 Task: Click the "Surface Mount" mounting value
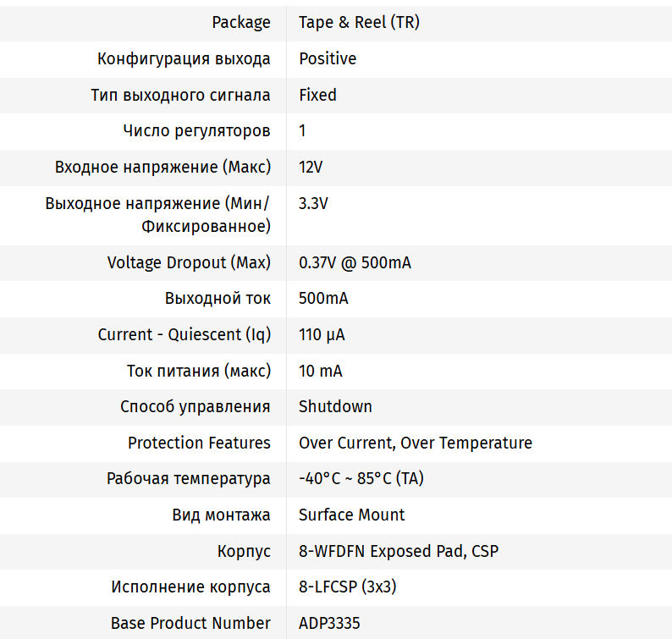click(351, 515)
